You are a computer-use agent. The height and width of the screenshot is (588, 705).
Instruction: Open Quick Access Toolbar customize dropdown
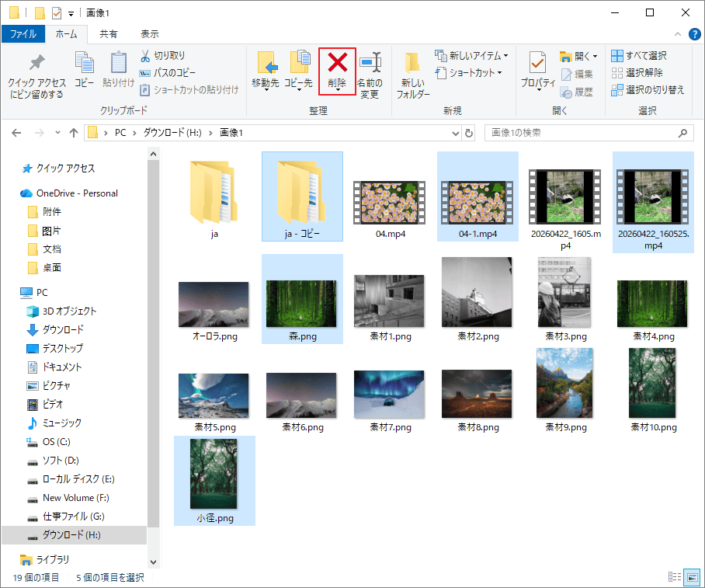click(x=71, y=13)
